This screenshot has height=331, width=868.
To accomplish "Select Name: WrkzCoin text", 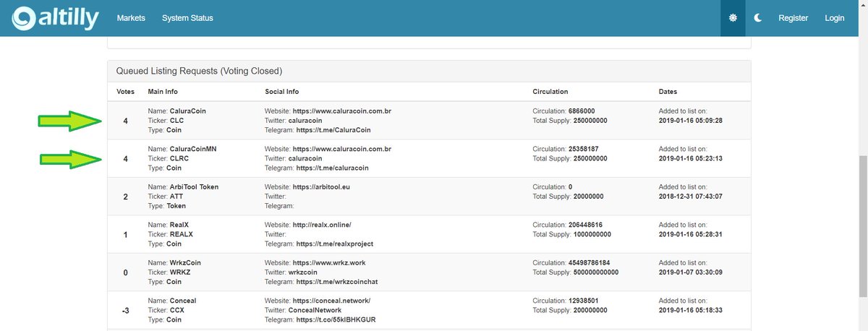I will [175, 263].
